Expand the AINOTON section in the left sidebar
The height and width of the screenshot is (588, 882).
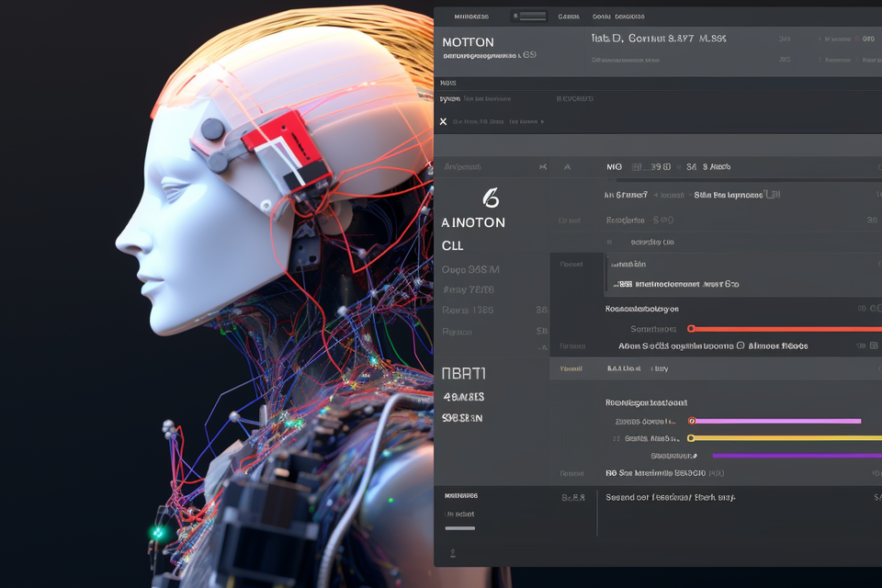point(473,222)
